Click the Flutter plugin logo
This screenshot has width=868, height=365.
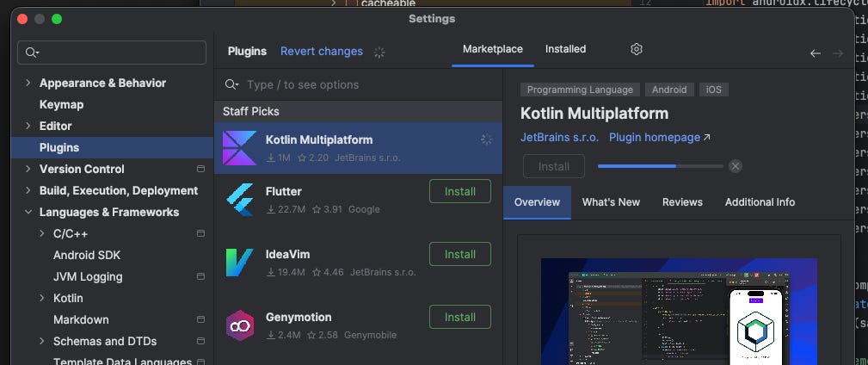pos(239,200)
